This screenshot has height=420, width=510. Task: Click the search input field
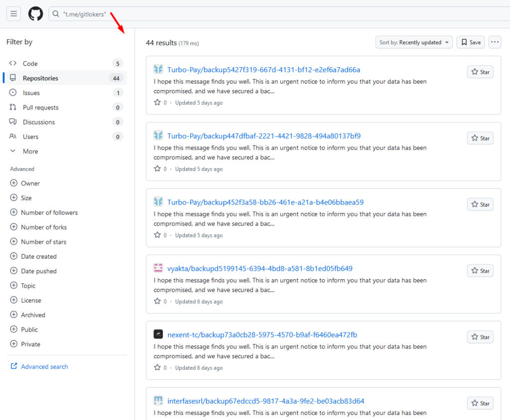(249, 14)
